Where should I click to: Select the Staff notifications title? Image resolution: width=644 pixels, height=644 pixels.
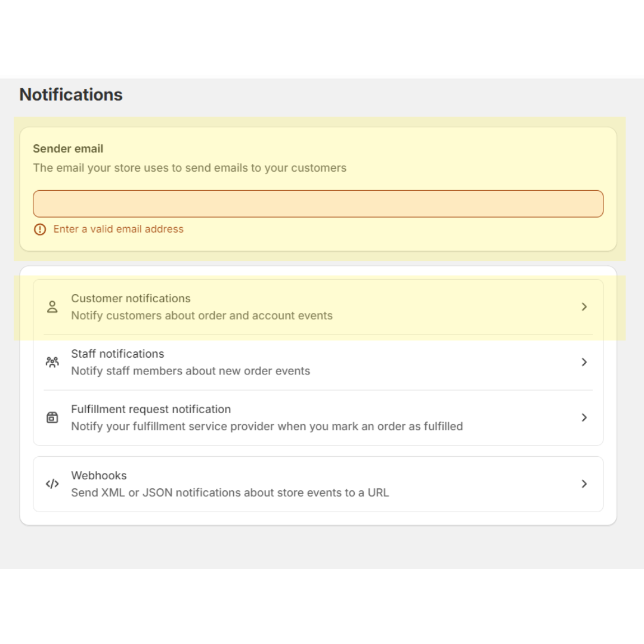(x=117, y=354)
